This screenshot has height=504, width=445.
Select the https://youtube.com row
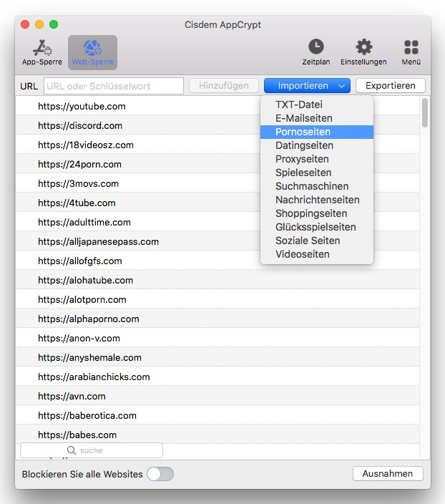tap(217, 107)
